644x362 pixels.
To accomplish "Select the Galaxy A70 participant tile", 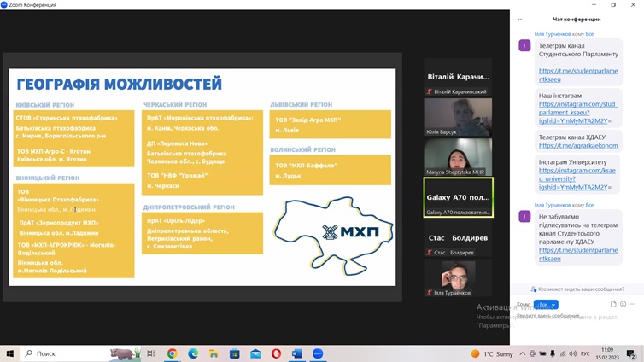I will pos(459,197).
